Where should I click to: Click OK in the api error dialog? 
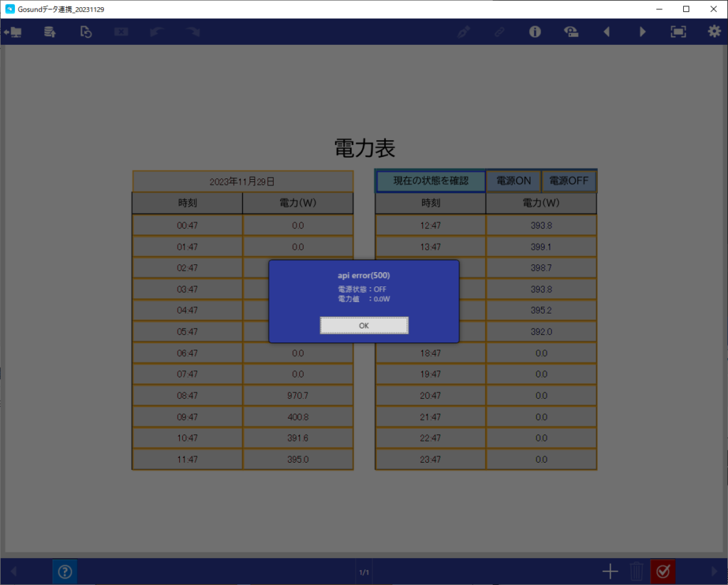point(364,325)
